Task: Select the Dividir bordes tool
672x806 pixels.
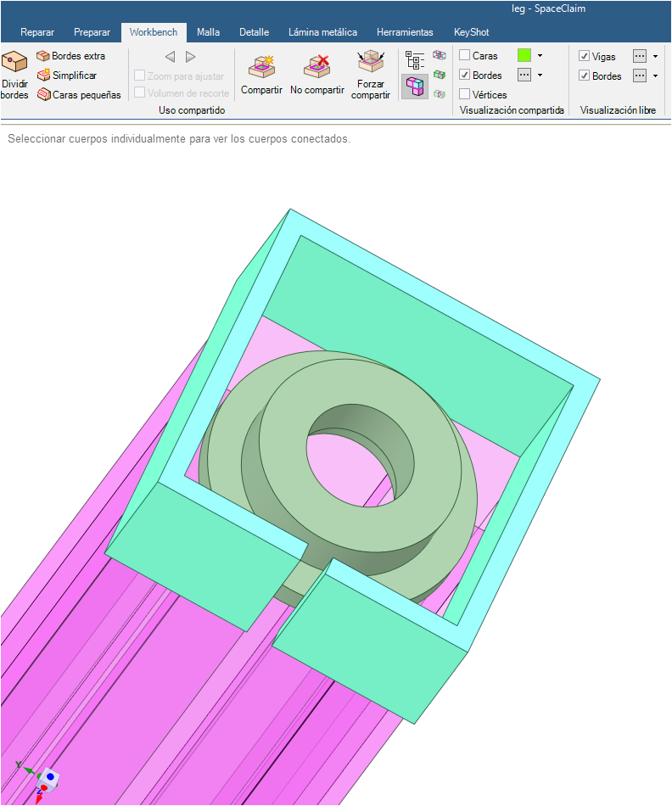Action: [x=14, y=75]
